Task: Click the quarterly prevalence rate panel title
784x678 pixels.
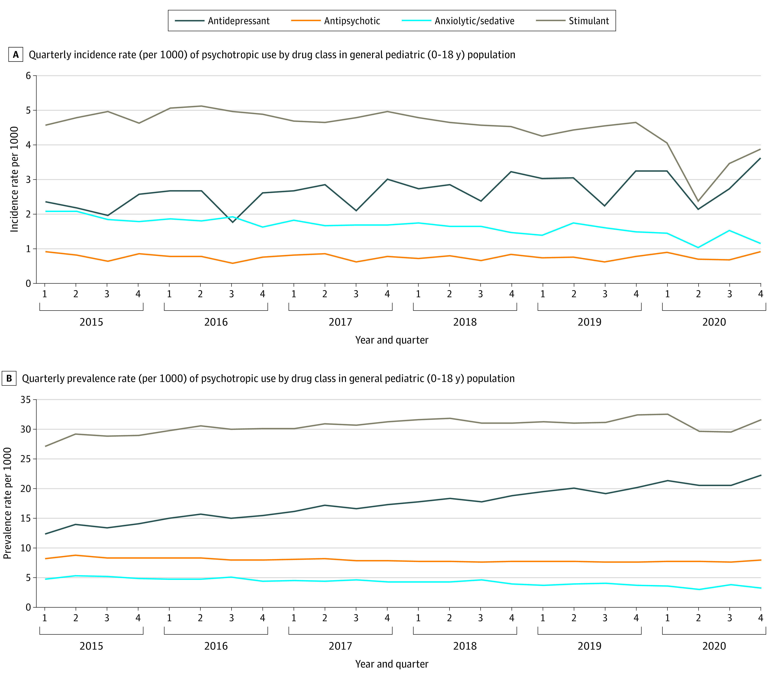Action: [x=268, y=379]
